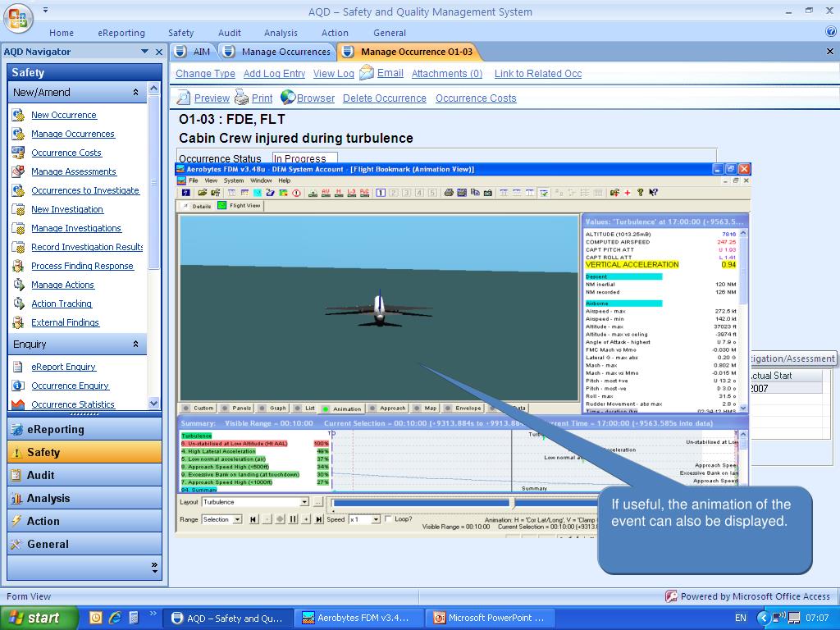Switch to the Envelope view toggle

pos(463,409)
